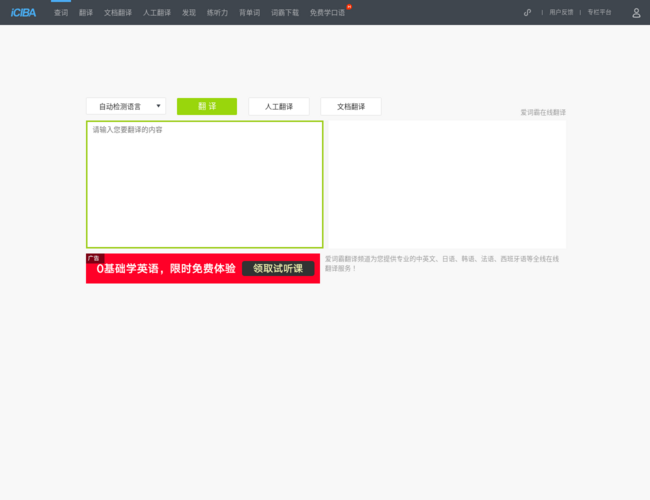This screenshot has width=650, height=500.
Task: Open the 练听力 nav item
Action: (x=217, y=13)
